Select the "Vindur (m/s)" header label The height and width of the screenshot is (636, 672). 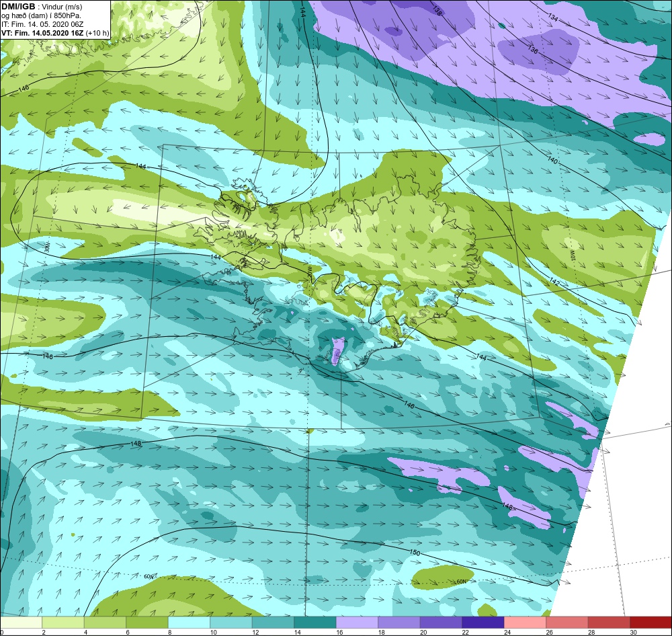[x=62, y=7]
